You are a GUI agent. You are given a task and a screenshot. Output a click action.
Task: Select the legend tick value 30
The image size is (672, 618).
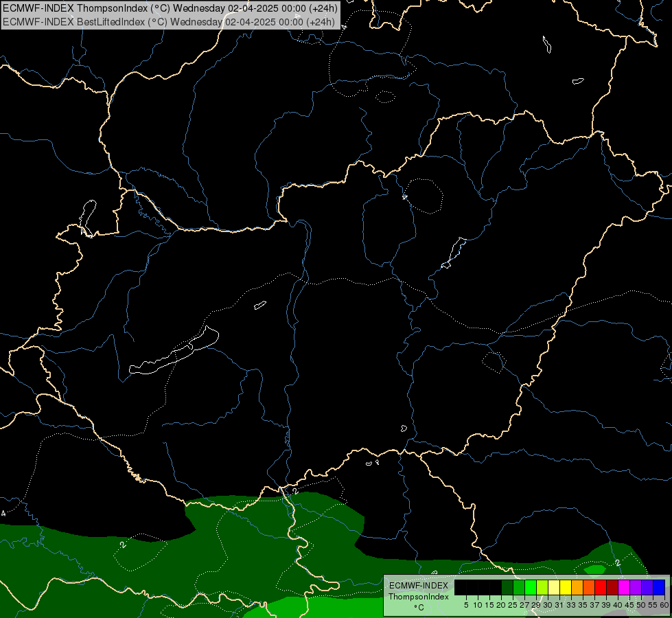[548, 605]
